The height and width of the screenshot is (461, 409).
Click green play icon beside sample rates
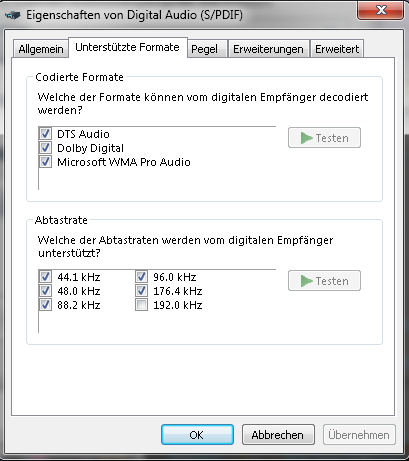[x=306, y=281]
